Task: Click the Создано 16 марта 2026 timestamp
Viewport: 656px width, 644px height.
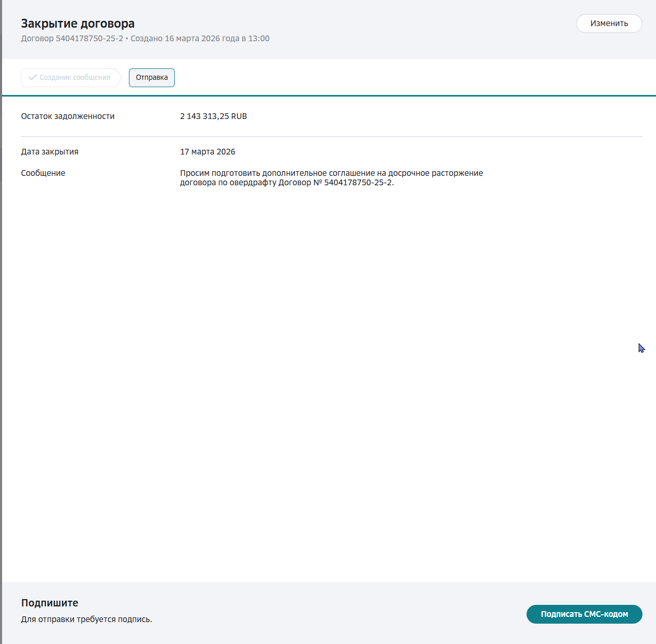Action: 200,39
